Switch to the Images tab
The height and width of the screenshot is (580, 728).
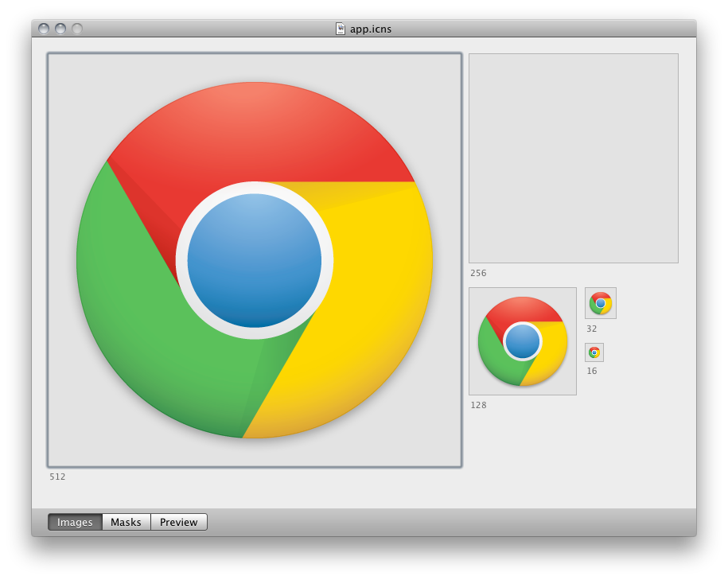(x=75, y=522)
